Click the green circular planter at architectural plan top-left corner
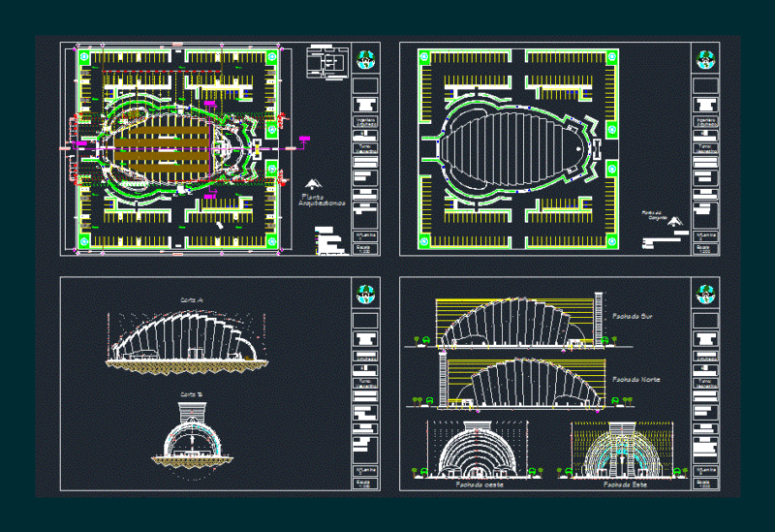 pyautogui.click(x=84, y=57)
